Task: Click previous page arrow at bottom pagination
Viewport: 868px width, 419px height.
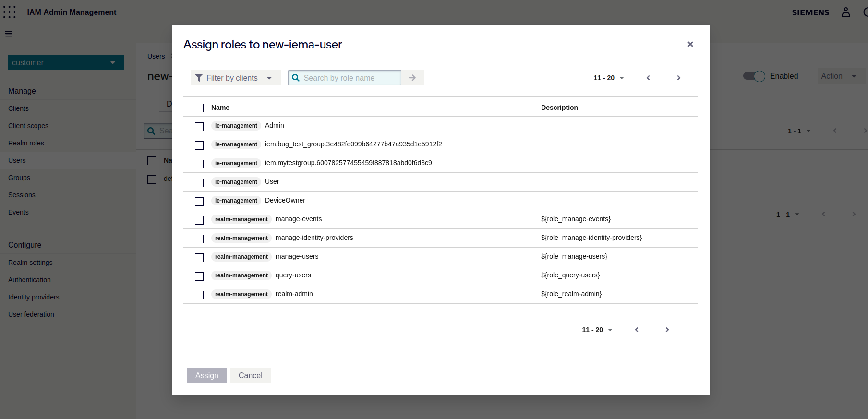Action: click(637, 330)
